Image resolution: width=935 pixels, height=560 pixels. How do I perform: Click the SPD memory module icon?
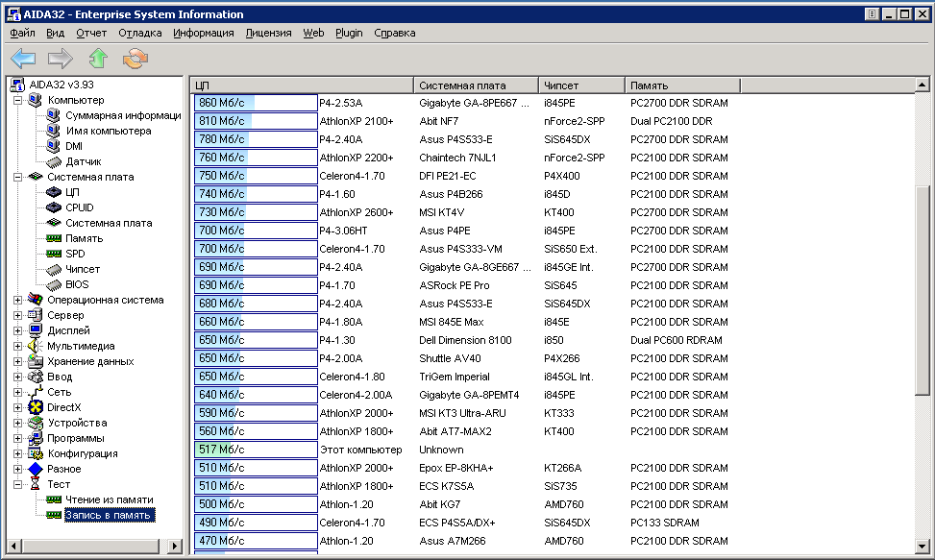[x=54, y=254]
